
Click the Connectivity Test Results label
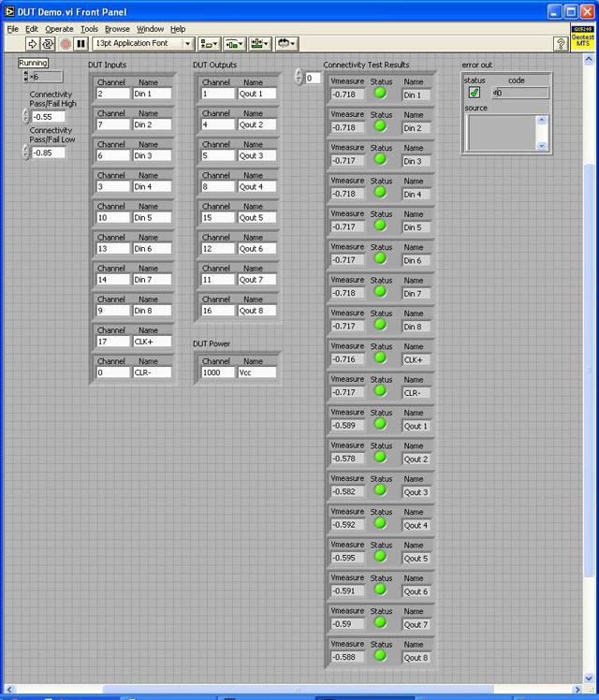point(367,65)
